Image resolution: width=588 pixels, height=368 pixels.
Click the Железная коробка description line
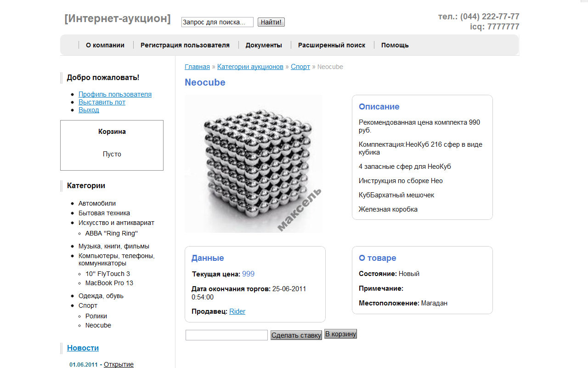(x=388, y=209)
